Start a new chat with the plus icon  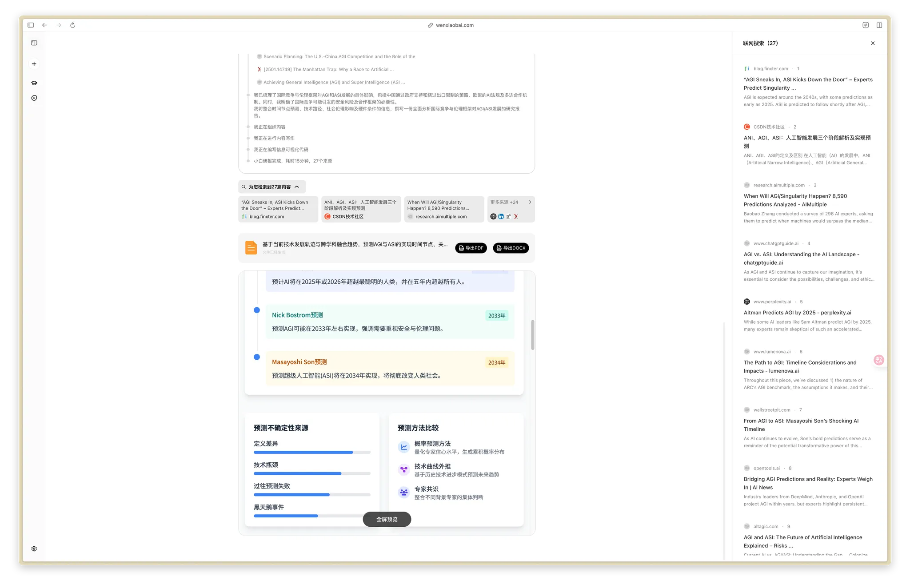point(34,64)
